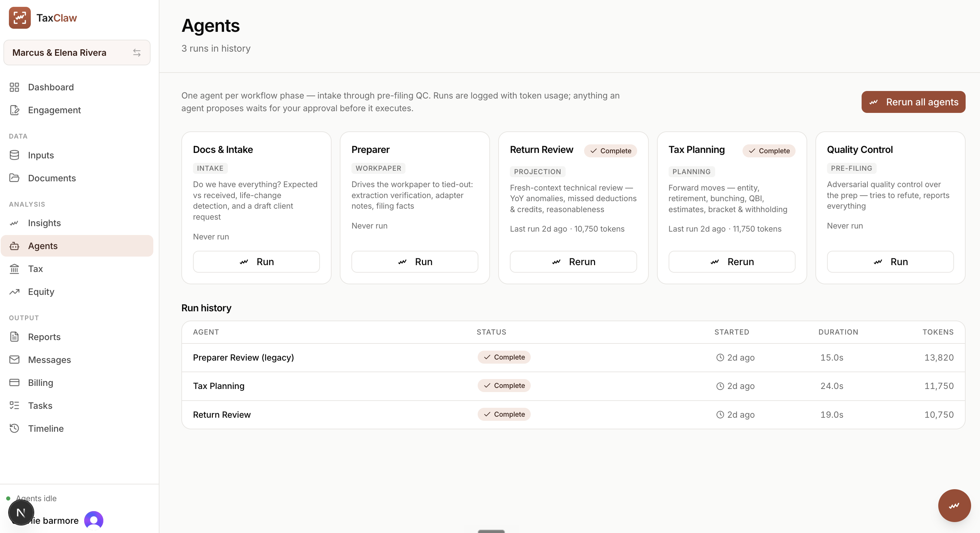The height and width of the screenshot is (533, 980).
Task: Click the 13,820 tokens value
Action: 939,357
